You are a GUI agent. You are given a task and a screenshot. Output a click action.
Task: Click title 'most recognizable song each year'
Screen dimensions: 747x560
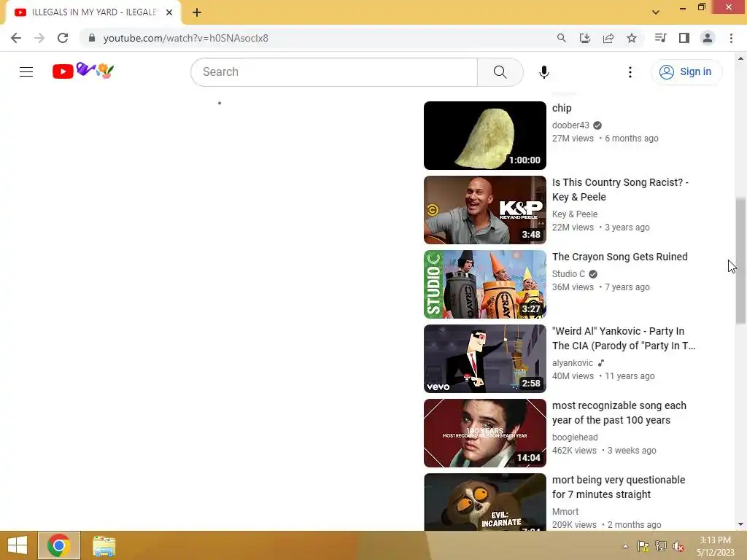619,413
